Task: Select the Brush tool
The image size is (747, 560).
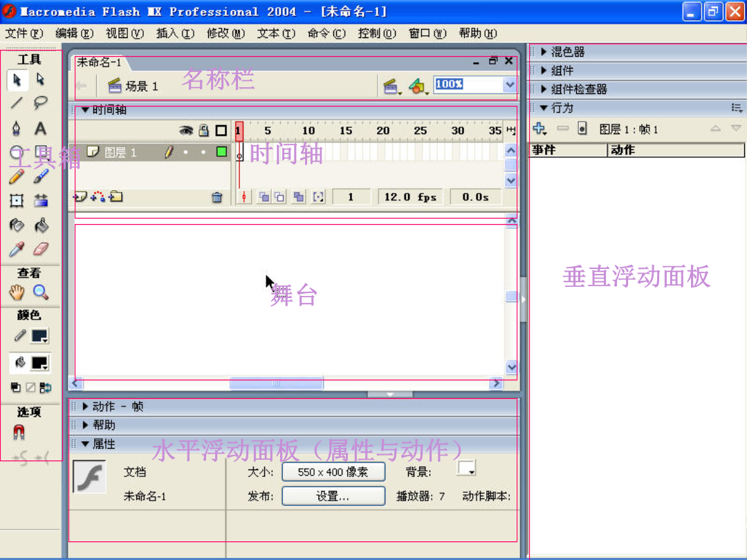Action: tap(41, 177)
